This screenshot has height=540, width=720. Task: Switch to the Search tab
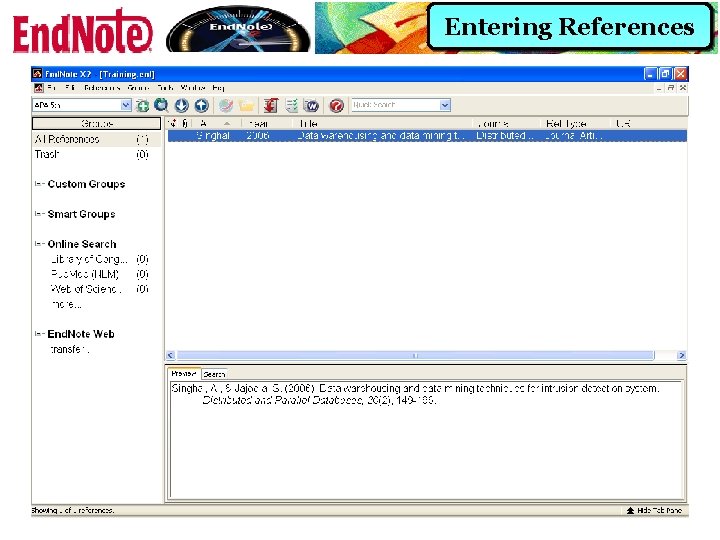(214, 374)
